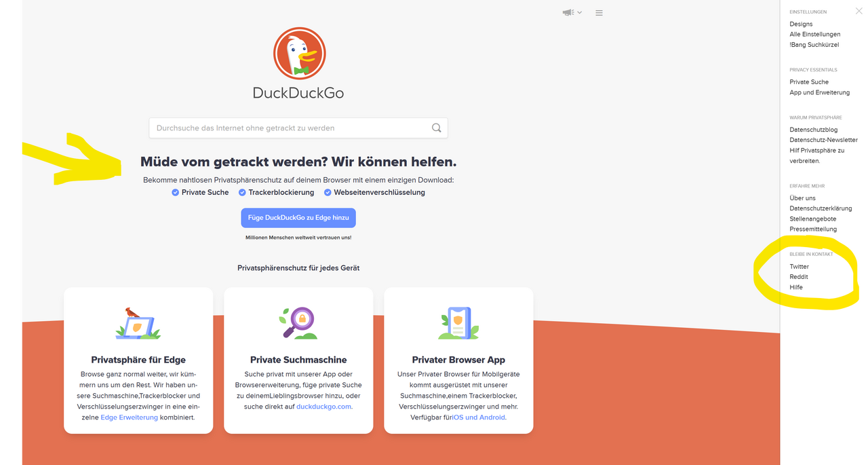Open Datenschutz-Newsletter link
Viewport: 868px width, 465px height.
[823, 140]
